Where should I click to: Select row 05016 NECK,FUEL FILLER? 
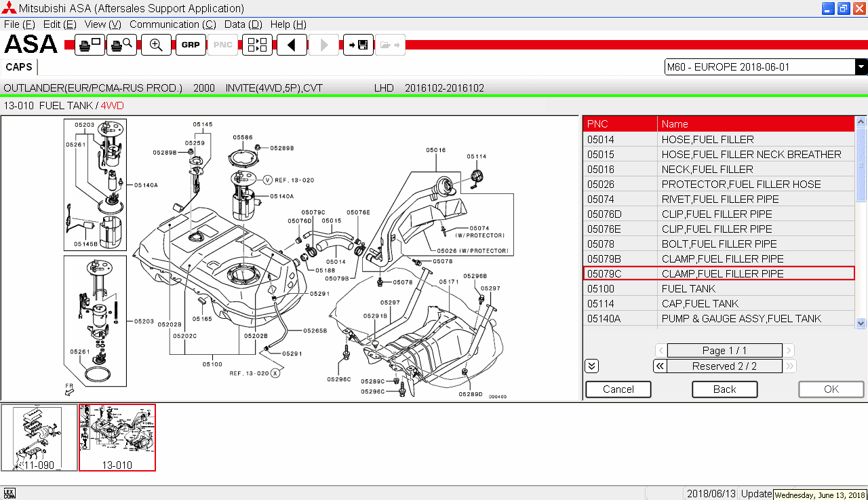click(719, 169)
